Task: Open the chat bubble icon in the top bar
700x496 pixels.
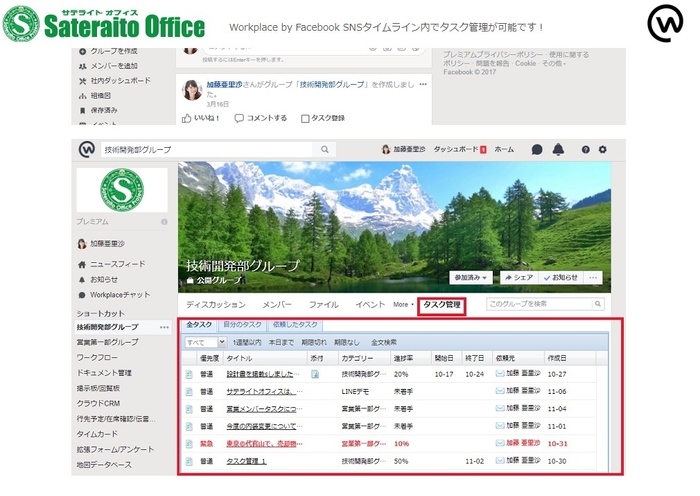Action: click(x=537, y=150)
